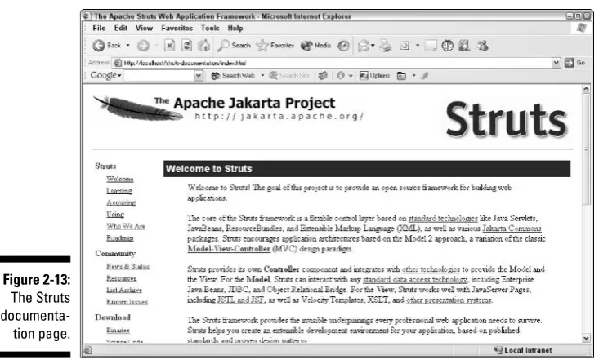Click the Apache Jakarta Project logo
Viewport: 599px width, 364px height.
tap(229, 109)
